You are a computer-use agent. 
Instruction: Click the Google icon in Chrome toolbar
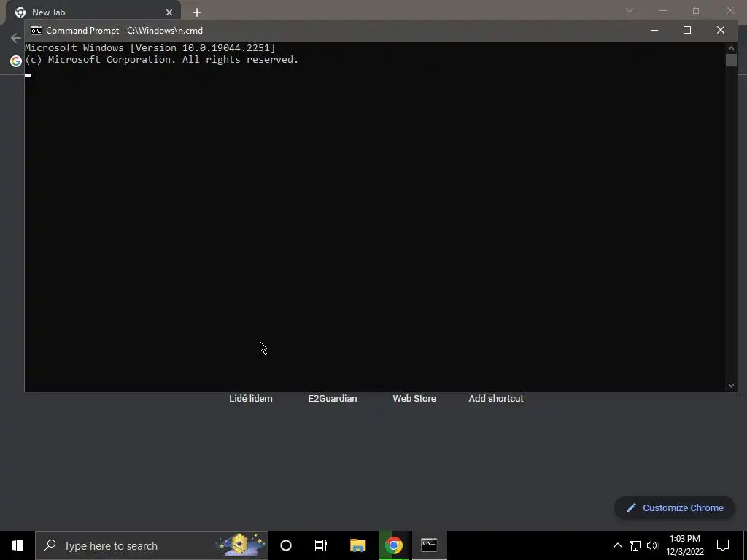(x=16, y=61)
